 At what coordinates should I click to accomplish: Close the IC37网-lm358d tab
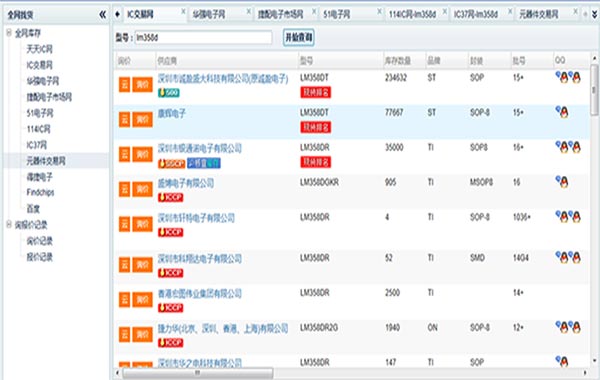pos(510,11)
